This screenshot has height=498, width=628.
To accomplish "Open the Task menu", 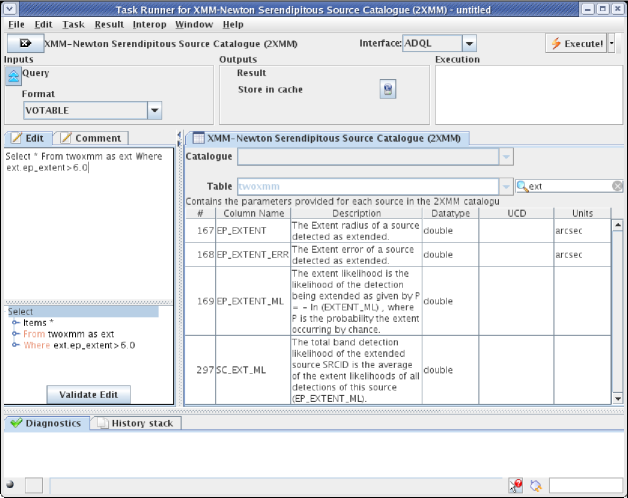I will point(73,24).
